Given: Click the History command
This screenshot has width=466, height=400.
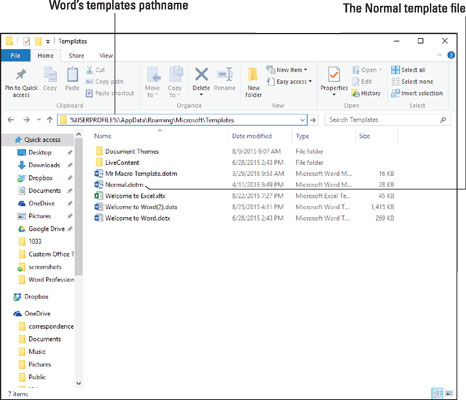Looking at the screenshot, I should tap(366, 93).
